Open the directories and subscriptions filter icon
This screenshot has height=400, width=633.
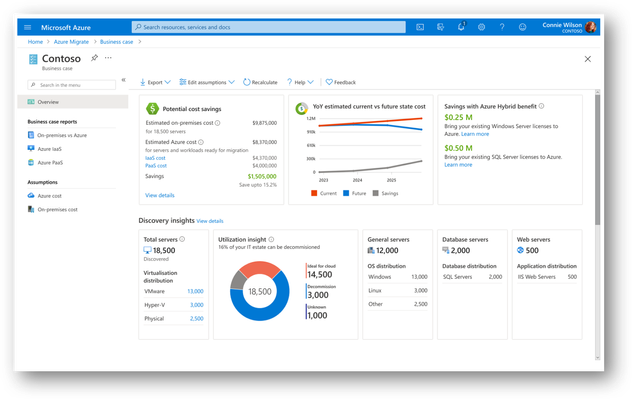(x=440, y=27)
